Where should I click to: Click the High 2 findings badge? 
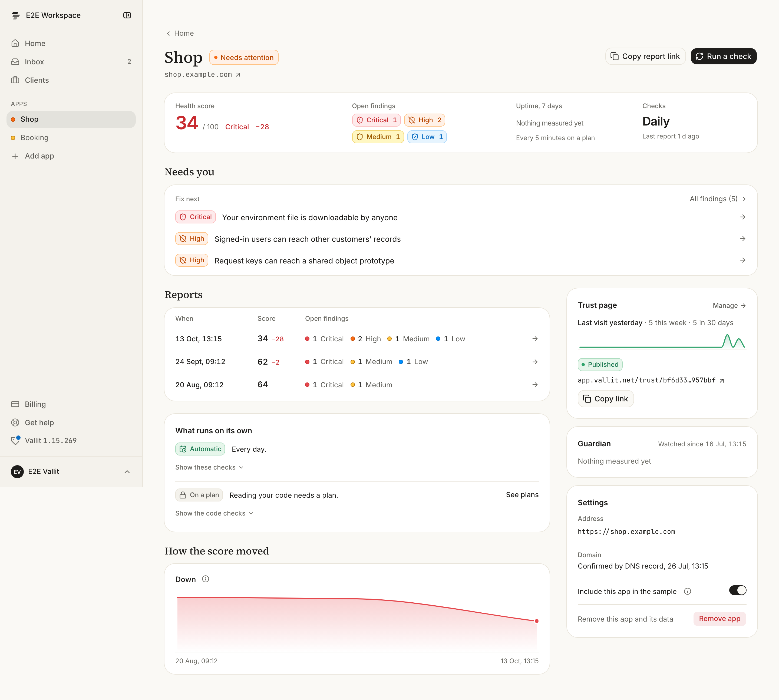point(424,120)
